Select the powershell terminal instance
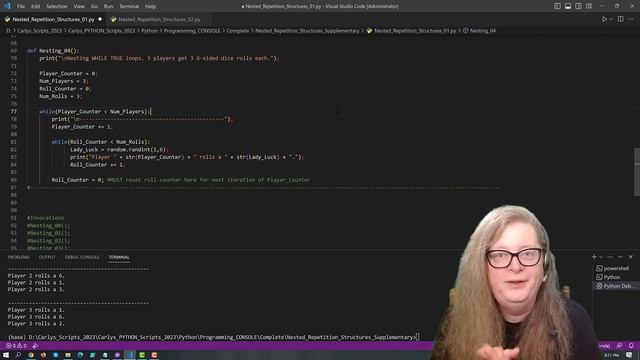The height and width of the screenshot is (360, 640). coord(614,269)
